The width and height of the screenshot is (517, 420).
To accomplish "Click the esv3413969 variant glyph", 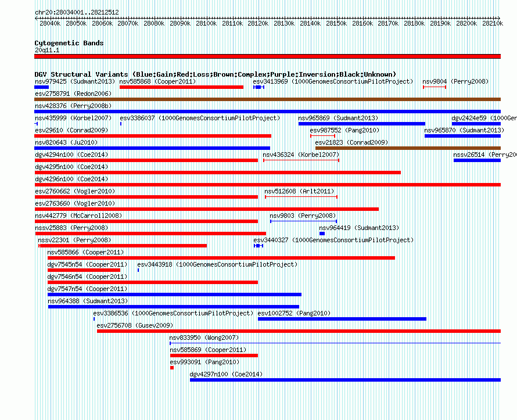I will [x=259, y=87].
